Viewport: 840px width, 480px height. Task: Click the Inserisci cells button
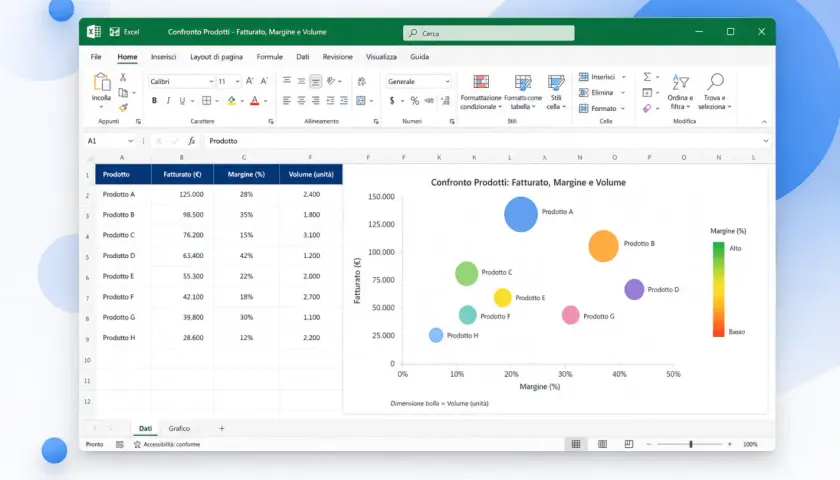point(602,77)
